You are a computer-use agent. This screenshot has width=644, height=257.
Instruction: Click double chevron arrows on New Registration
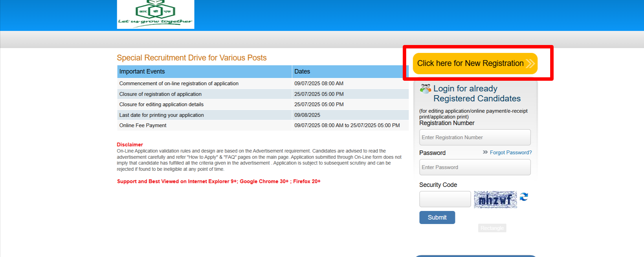coord(530,64)
